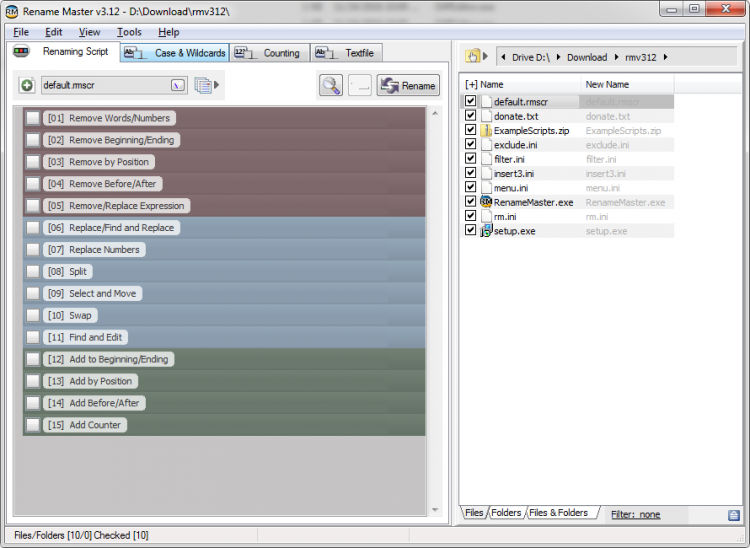Click arrow right of folder hand icon

click(485, 56)
